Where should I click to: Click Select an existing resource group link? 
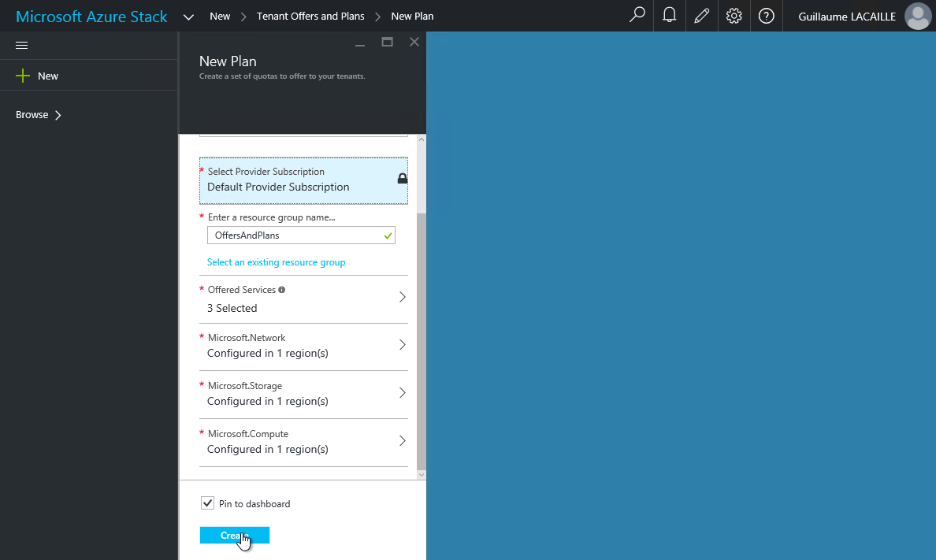tap(276, 262)
